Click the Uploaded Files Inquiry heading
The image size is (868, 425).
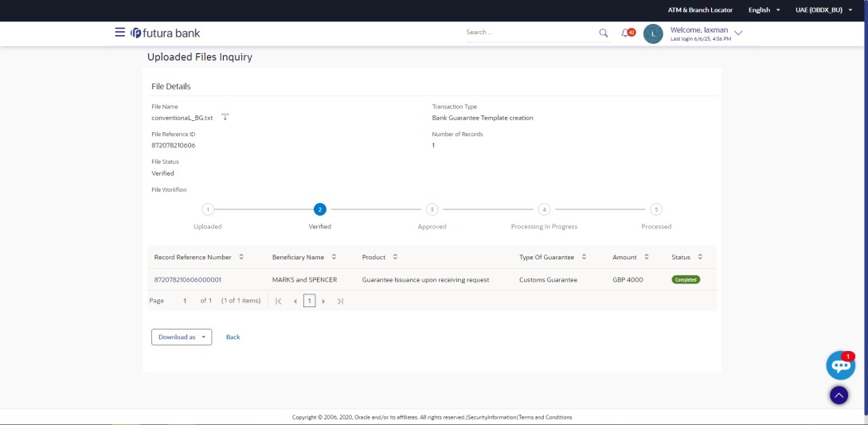pos(200,57)
